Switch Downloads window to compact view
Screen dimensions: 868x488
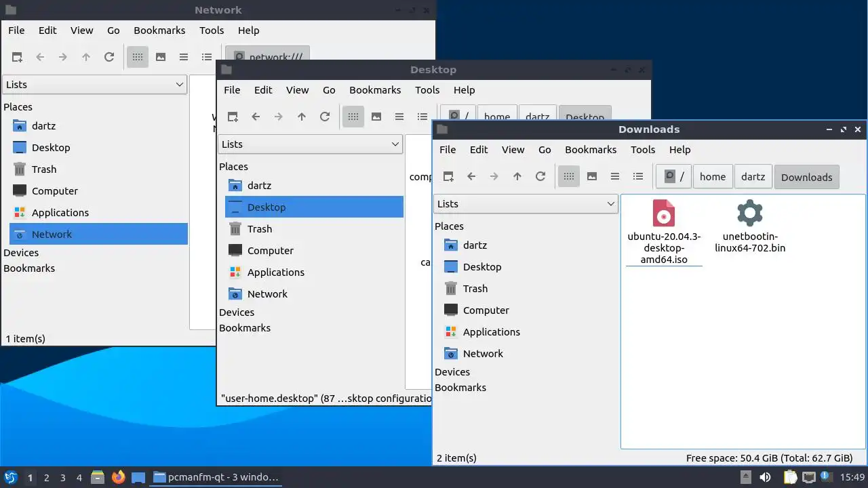[x=615, y=176]
